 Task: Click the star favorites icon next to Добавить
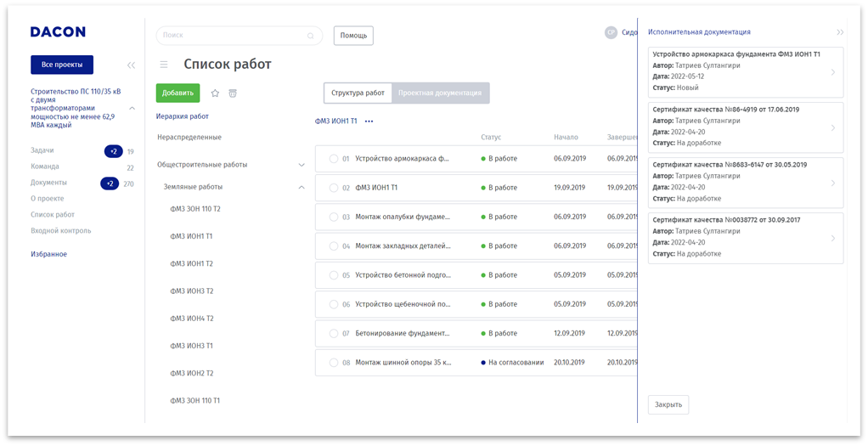click(x=215, y=93)
